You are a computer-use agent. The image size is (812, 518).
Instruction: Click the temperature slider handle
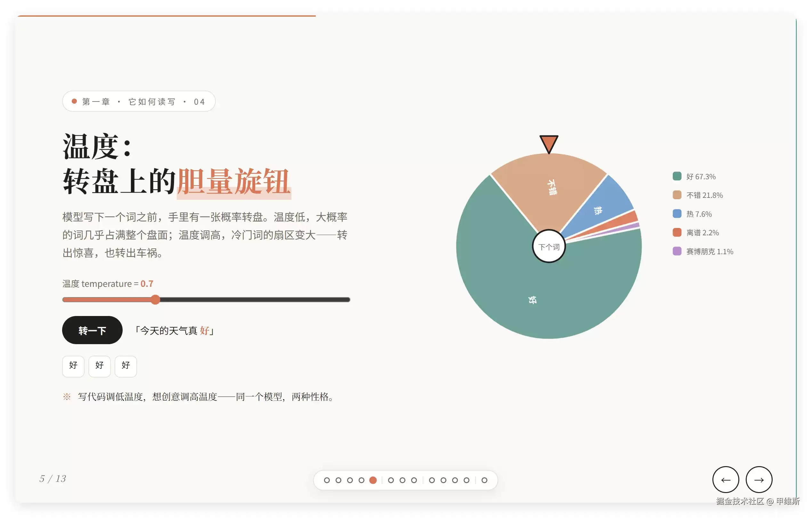click(x=155, y=299)
